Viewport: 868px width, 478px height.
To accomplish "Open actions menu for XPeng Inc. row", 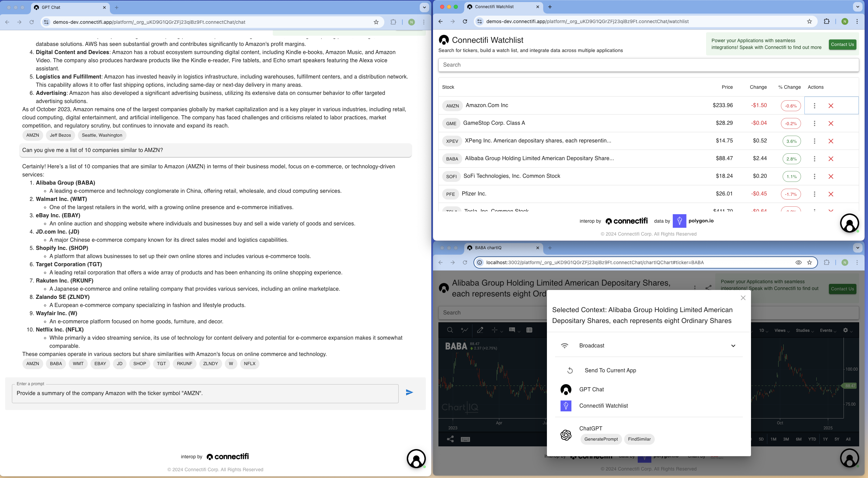I will (x=814, y=141).
